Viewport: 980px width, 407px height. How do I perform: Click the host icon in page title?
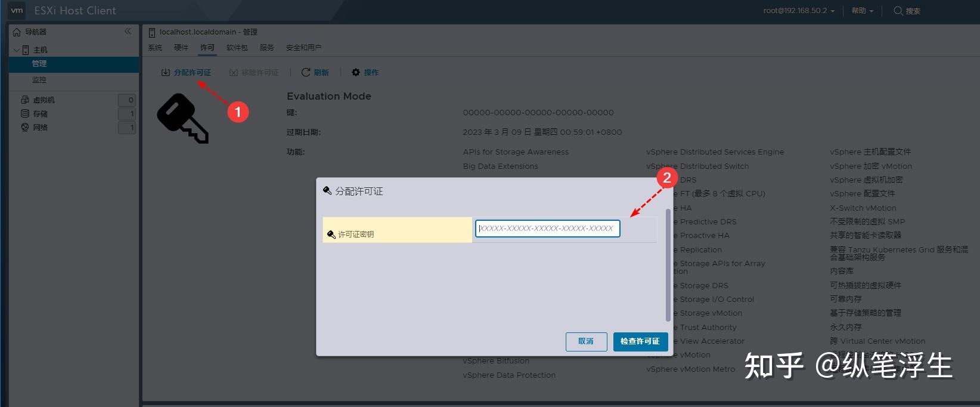coord(152,32)
